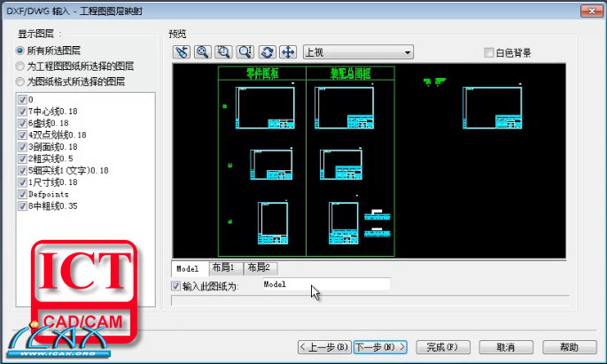Click the top drawing frame under 零件图框
The image size is (607, 364).
265,108
